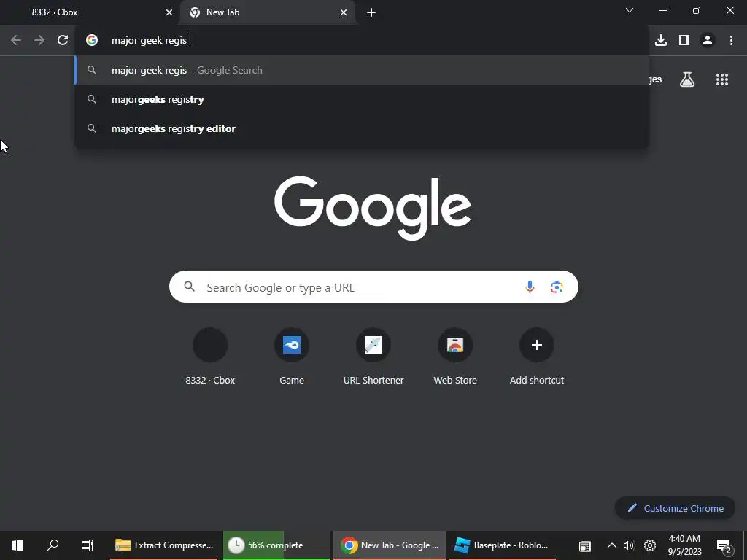Open Google apps grid icon
This screenshot has width=747, height=560.
click(721, 79)
